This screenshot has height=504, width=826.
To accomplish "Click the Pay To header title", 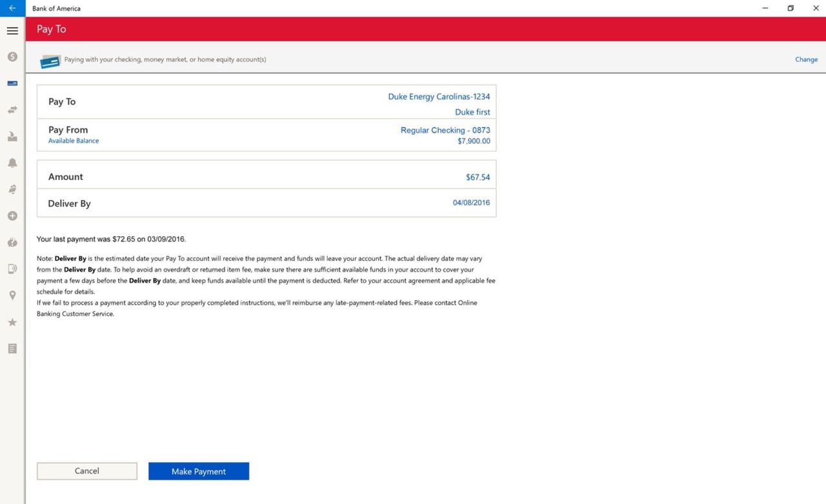I will point(52,29).
